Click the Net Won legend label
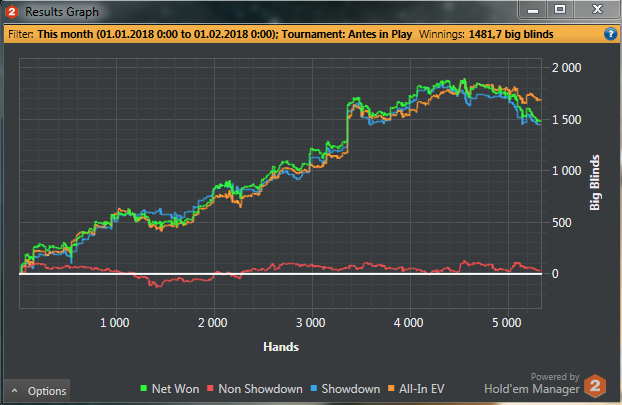This screenshot has height=405, width=622. (x=175, y=389)
